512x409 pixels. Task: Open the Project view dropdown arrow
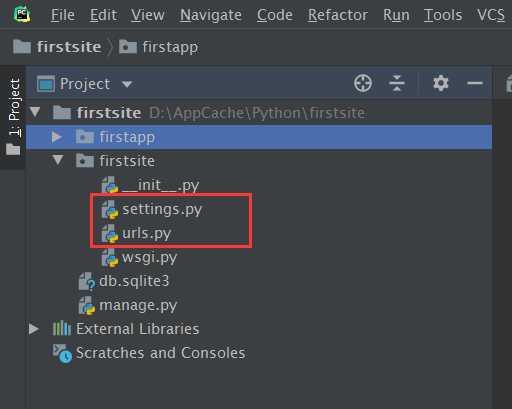pyautogui.click(x=127, y=84)
